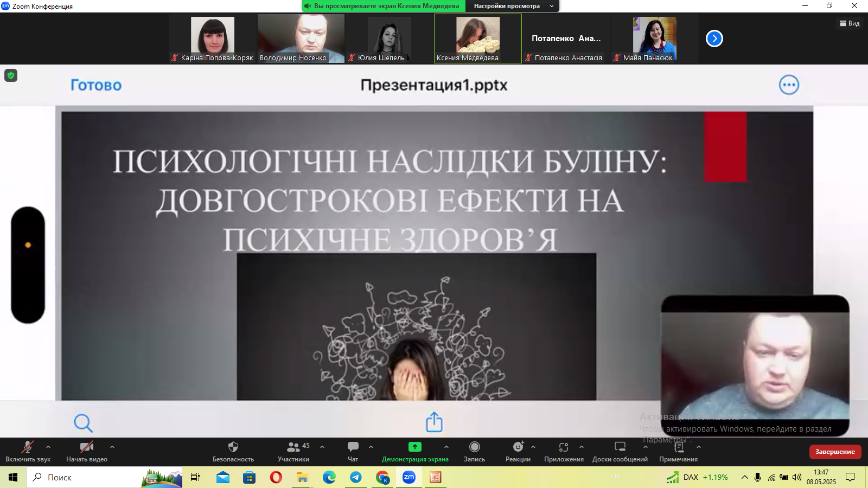The height and width of the screenshot is (488, 868).
Task: Click the share/export icon under the slide
Action: click(x=434, y=421)
